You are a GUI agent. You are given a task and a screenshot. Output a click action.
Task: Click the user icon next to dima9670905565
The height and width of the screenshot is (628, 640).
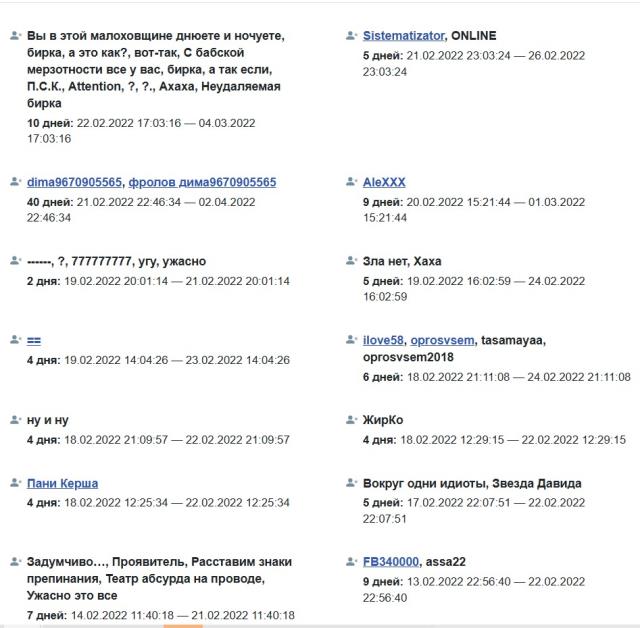coord(15,182)
